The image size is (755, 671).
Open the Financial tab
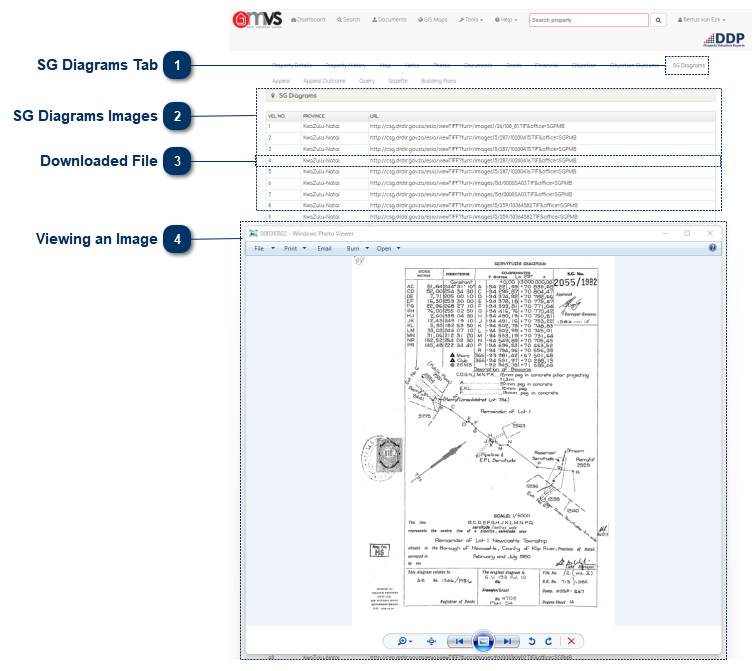pos(547,65)
